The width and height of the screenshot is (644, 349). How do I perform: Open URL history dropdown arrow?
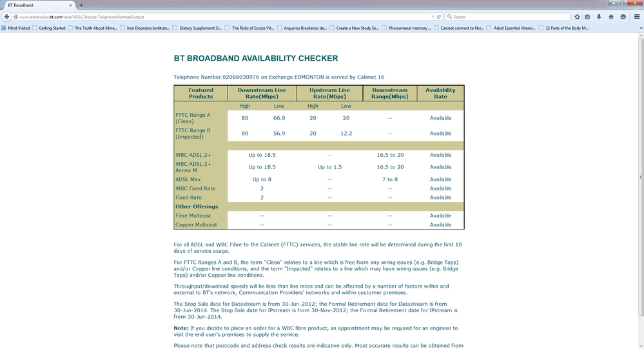(x=433, y=17)
